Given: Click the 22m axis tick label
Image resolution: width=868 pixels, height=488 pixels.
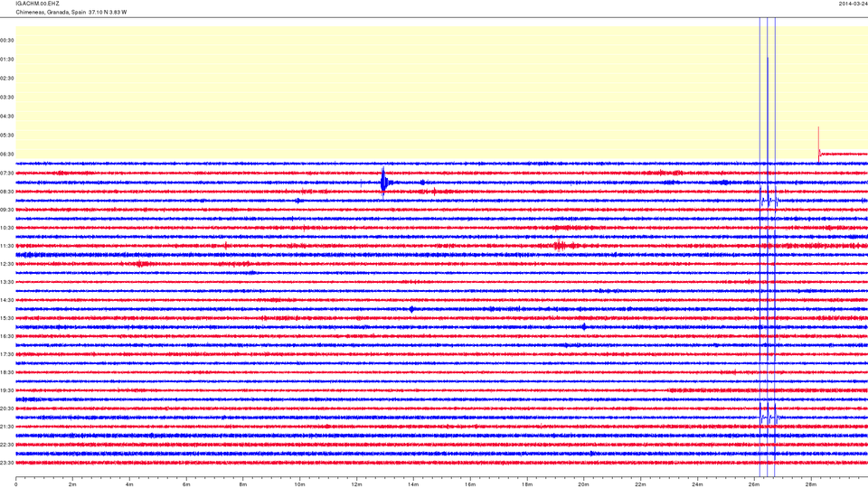Looking at the screenshot, I should (640, 484).
